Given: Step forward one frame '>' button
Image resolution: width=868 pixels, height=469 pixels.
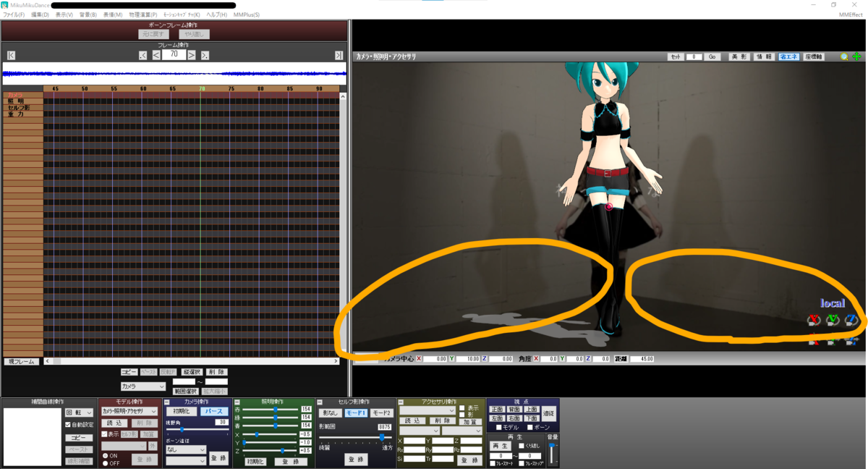Looking at the screenshot, I should click(192, 55).
